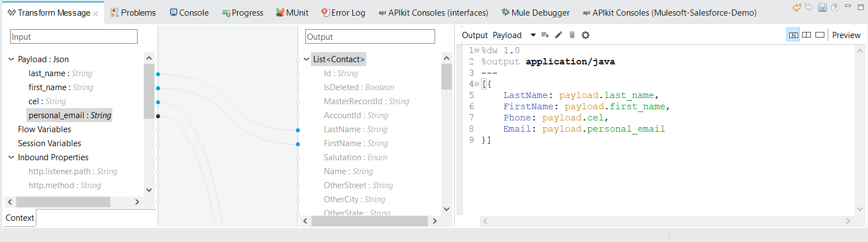Open the Output Payload dropdown arrow

click(533, 35)
